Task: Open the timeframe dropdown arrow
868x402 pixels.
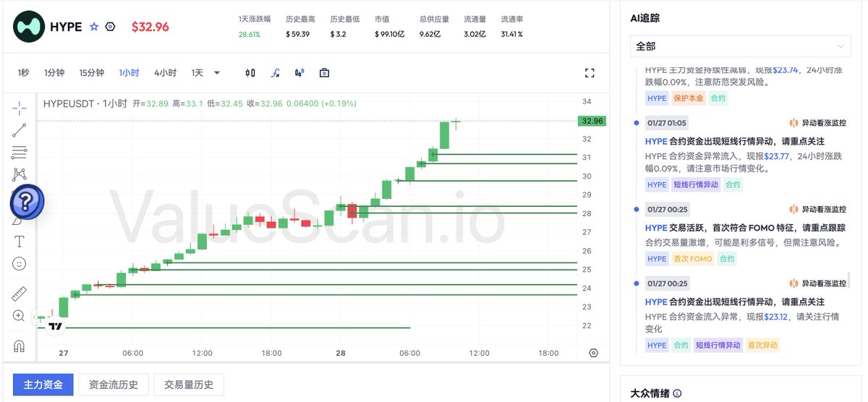Action: [x=217, y=72]
